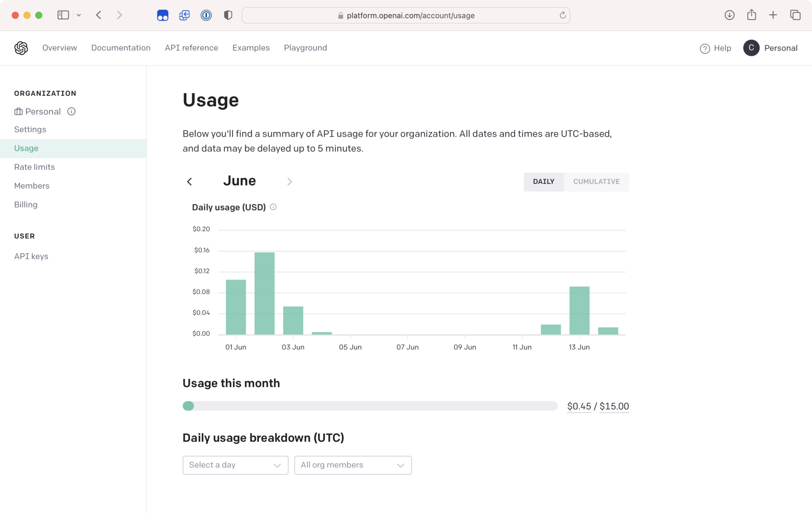
Task: Go to Billing in sidebar
Action: (x=26, y=204)
